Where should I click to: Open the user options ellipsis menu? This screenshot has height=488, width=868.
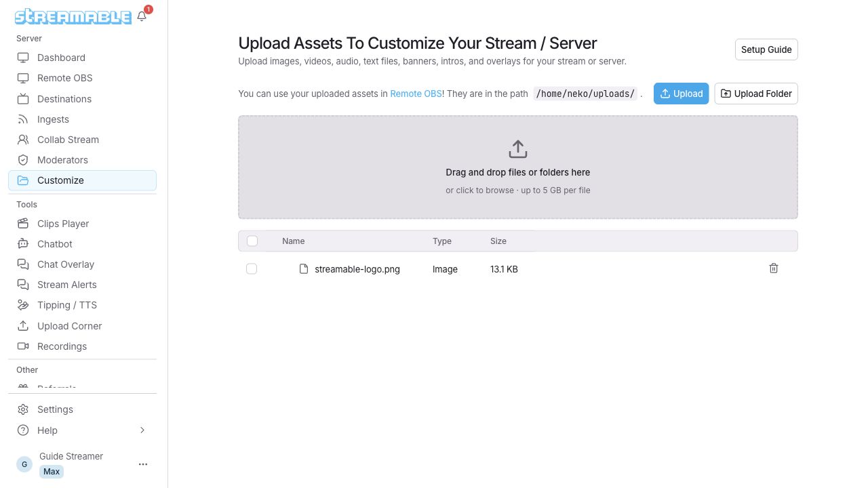[x=143, y=464]
